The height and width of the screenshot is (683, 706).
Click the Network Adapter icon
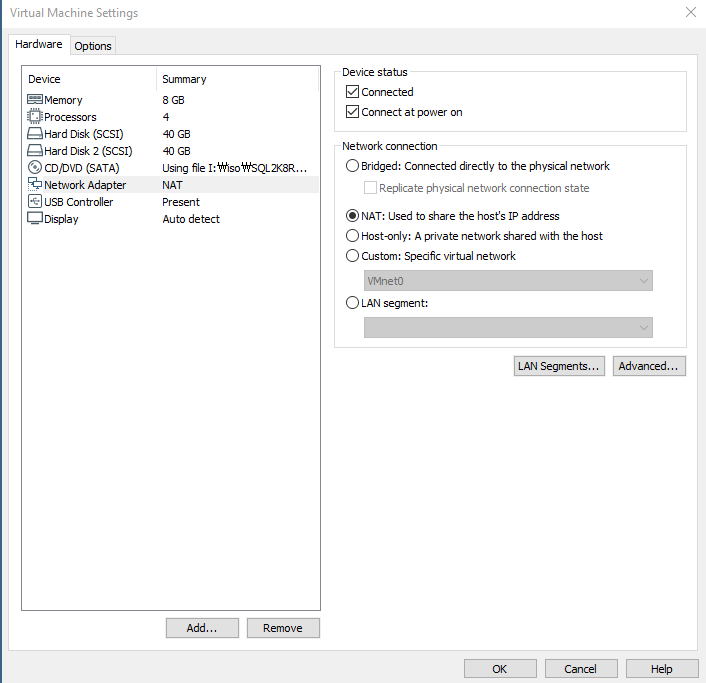35,184
